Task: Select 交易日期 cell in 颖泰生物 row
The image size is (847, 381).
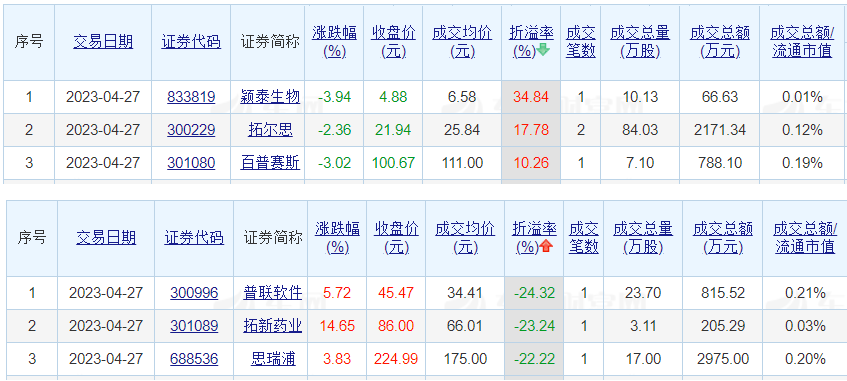Action: pos(103,97)
